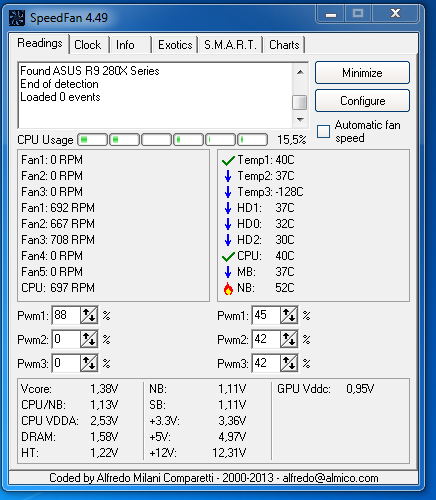
Task: Maximize the SpeedFan window
Action: (x=358, y=14)
